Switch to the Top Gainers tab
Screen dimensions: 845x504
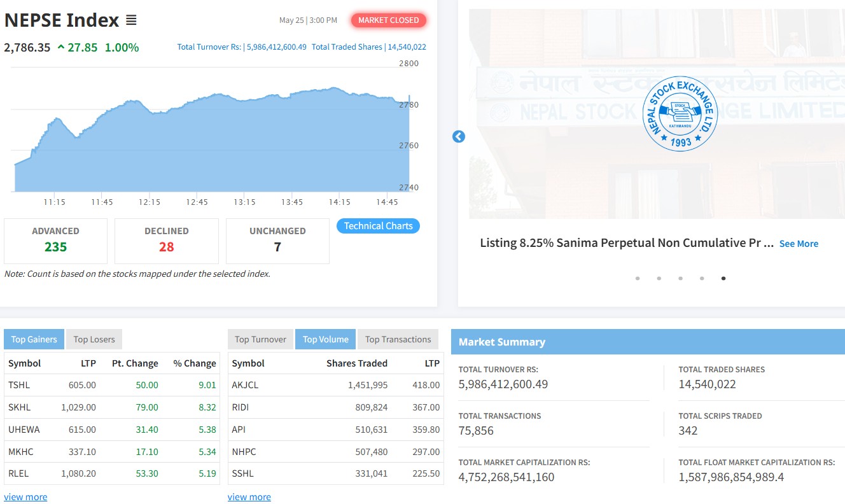click(x=34, y=339)
